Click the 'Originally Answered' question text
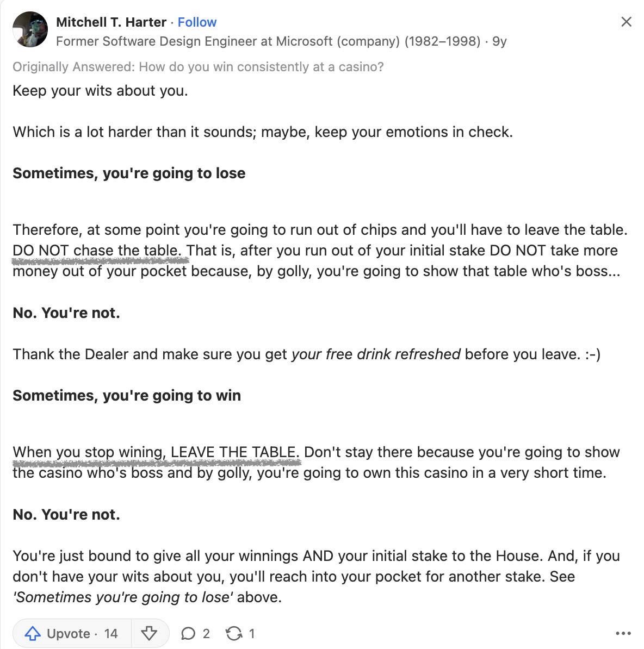This screenshot has width=644, height=649. coord(198,67)
